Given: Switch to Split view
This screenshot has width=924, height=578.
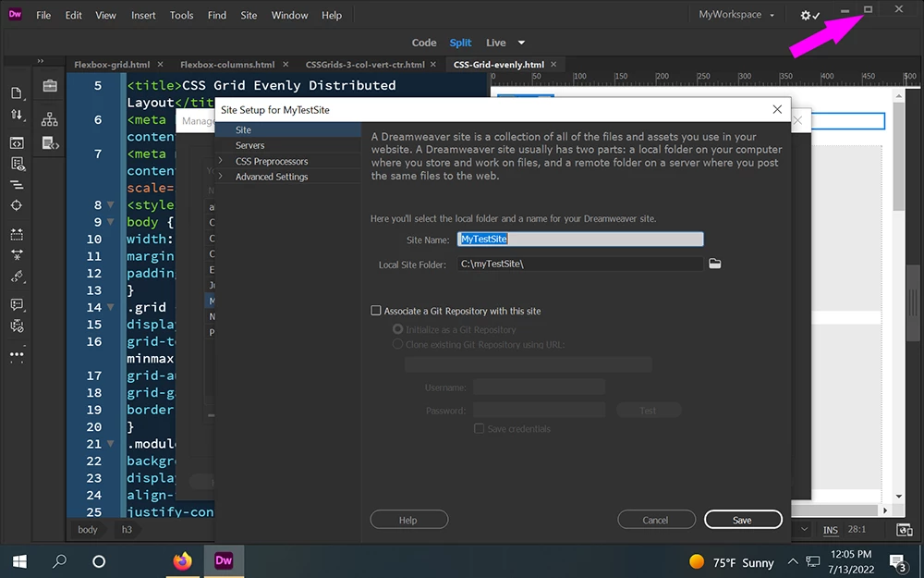Looking at the screenshot, I should tap(460, 43).
